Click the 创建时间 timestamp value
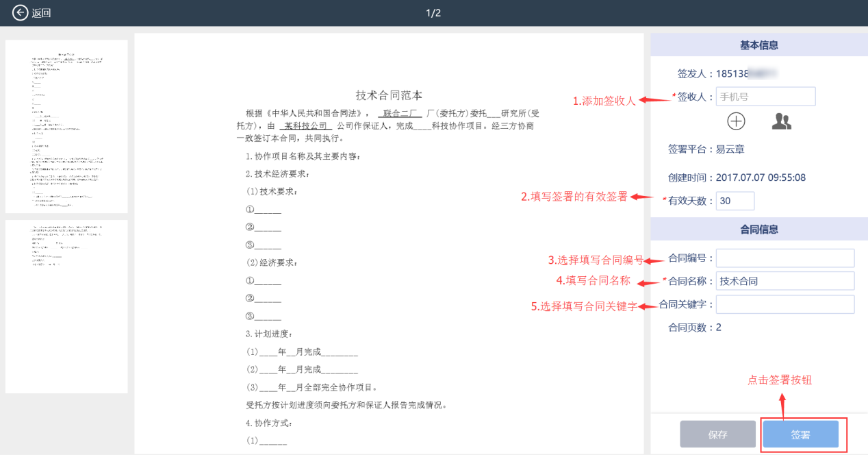The image size is (868, 455). coord(761,177)
